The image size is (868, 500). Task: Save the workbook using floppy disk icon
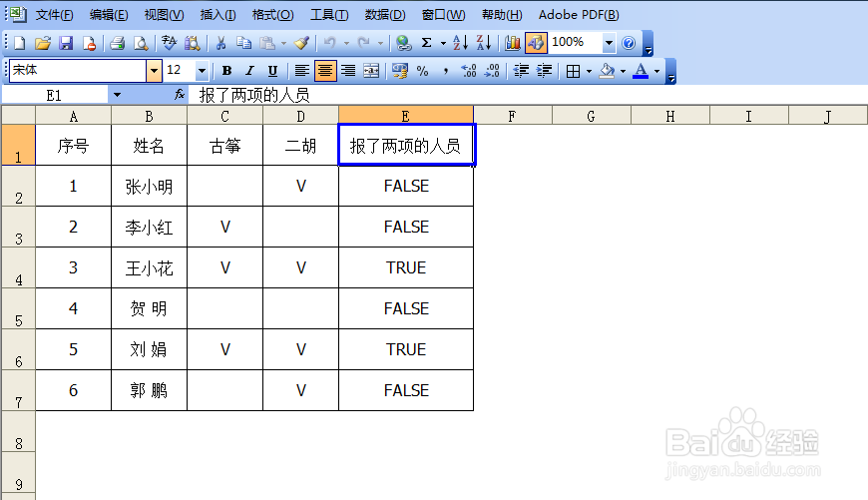(x=66, y=43)
